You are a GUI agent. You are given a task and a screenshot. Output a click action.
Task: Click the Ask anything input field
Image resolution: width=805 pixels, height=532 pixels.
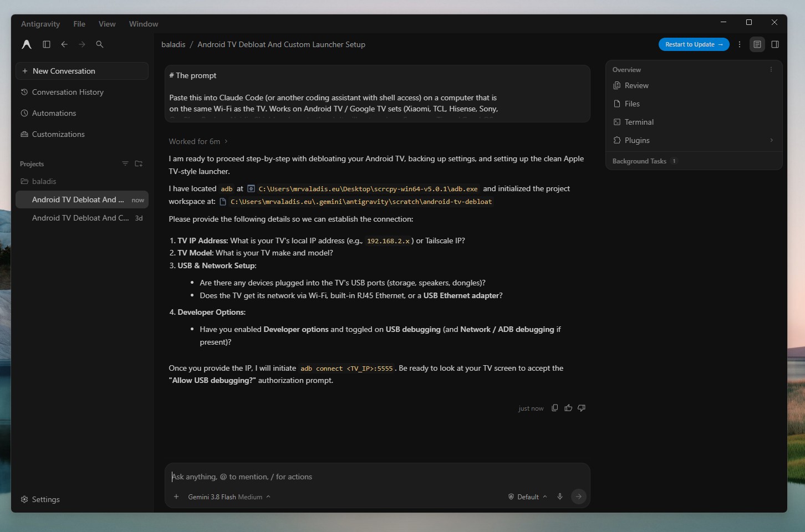377,477
